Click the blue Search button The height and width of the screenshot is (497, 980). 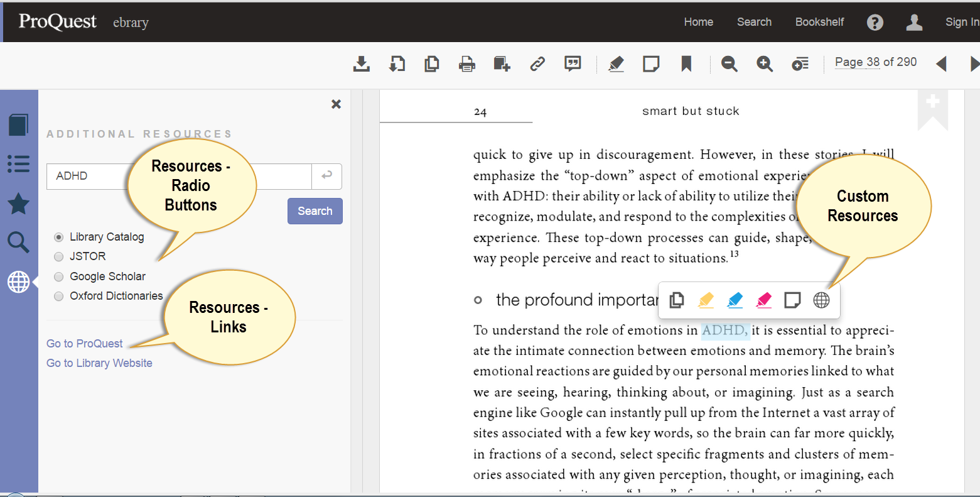[315, 211]
